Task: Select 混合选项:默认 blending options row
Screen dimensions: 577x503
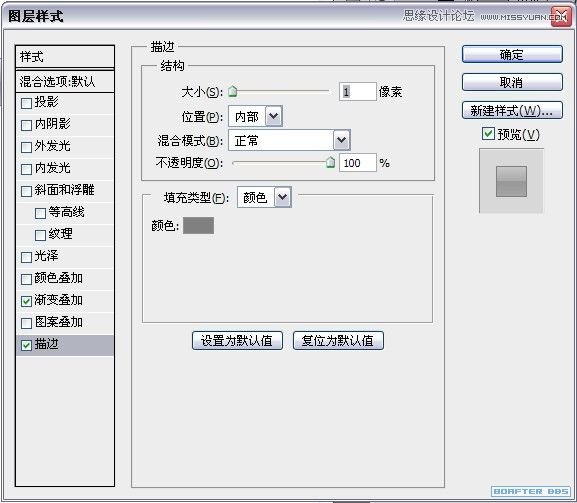Action: point(65,81)
